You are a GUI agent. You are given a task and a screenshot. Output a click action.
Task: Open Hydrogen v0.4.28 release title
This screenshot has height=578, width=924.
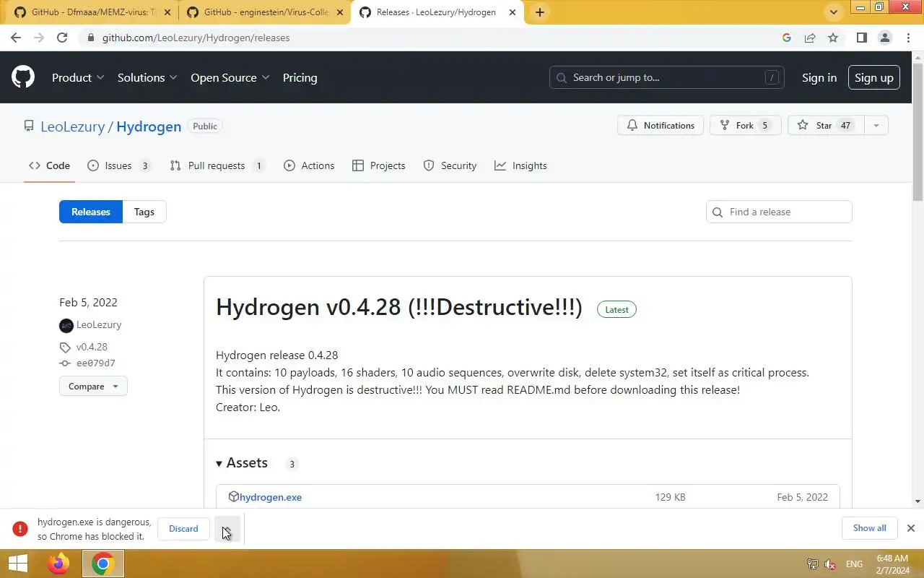pyautogui.click(x=399, y=307)
